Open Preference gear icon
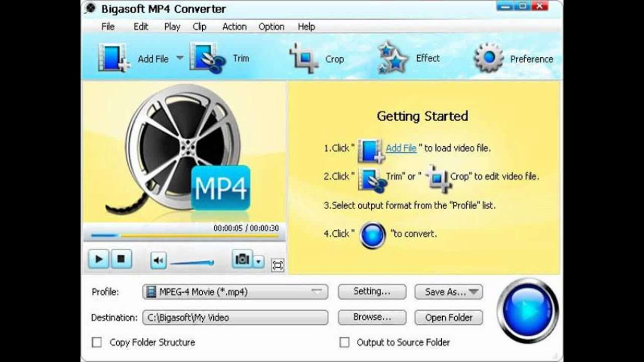This screenshot has width=644, height=362. (x=488, y=58)
